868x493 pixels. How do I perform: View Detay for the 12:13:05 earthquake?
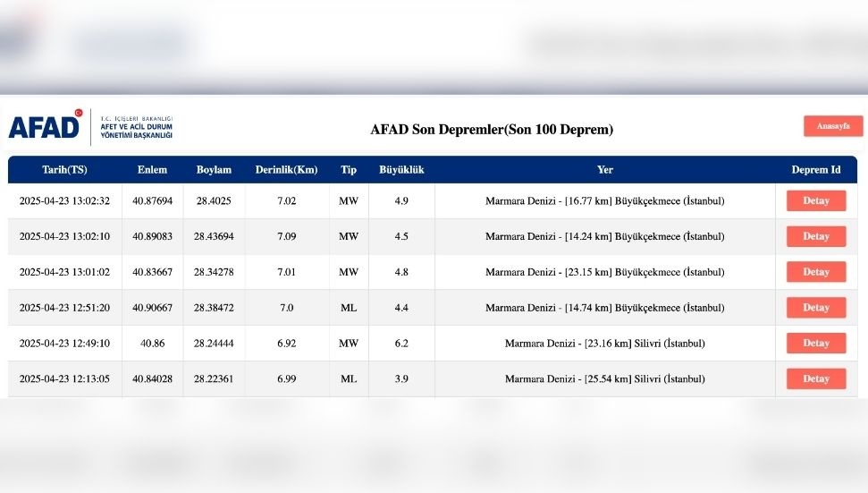(x=815, y=378)
